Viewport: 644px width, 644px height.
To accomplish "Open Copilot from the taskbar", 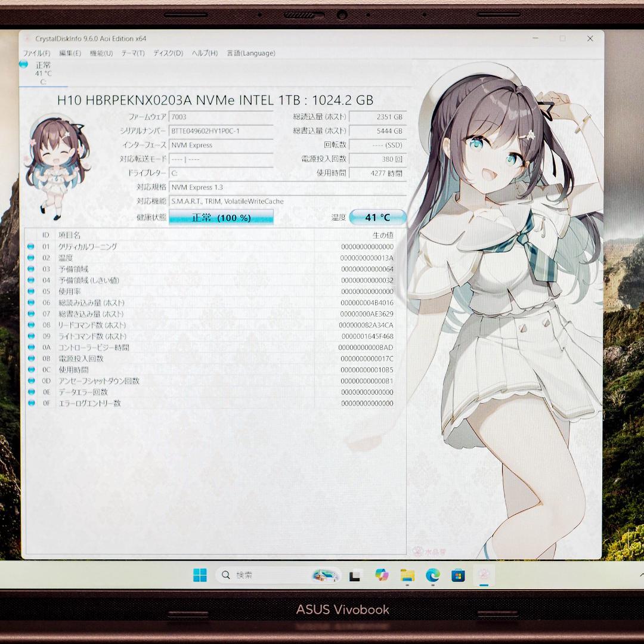I will [x=381, y=575].
